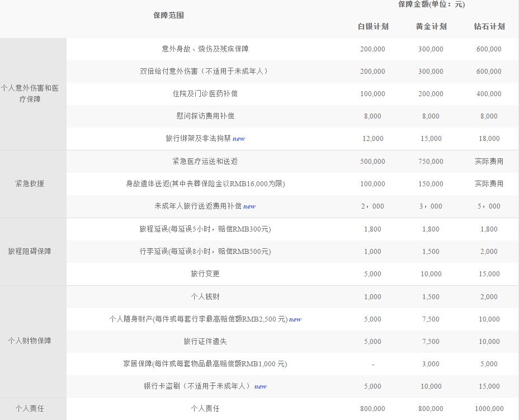Select the 600,000 amount in 钻石计划 column
Viewport: 519px width, 420px height.
tap(489, 49)
